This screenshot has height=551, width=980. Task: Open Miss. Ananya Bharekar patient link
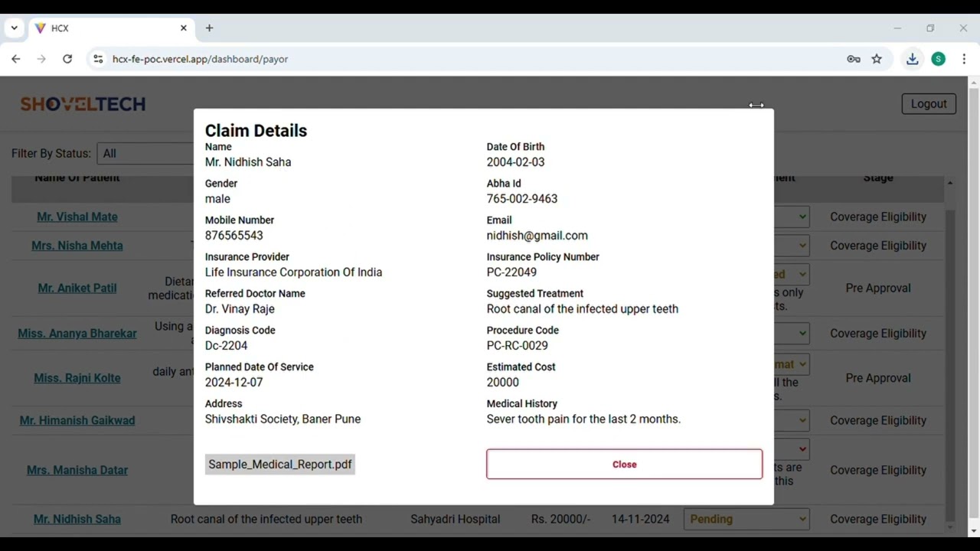(x=77, y=333)
